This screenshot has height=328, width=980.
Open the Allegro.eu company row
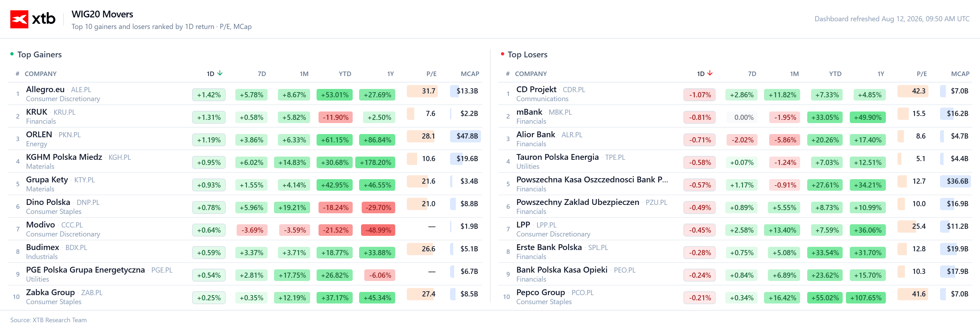click(x=245, y=94)
